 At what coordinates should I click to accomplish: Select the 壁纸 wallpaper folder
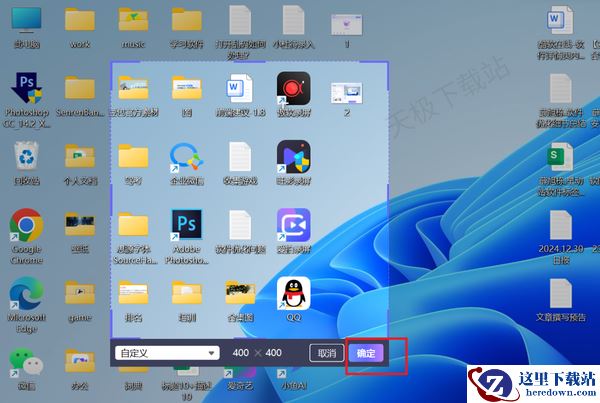(80, 225)
